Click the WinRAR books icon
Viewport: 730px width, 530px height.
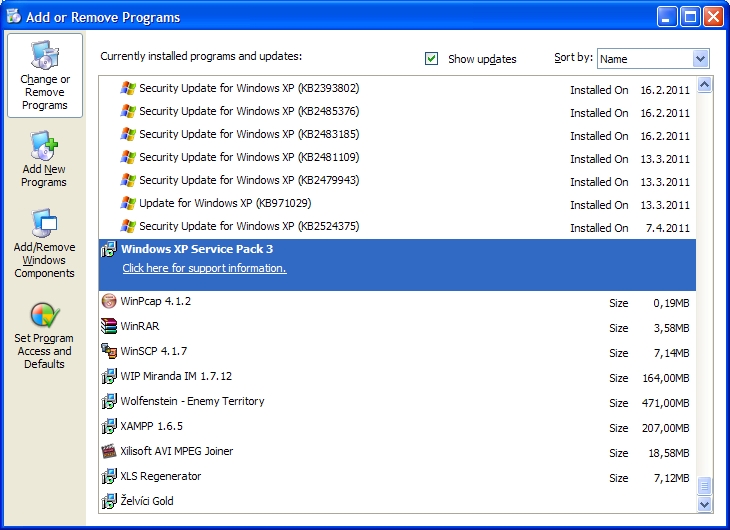(x=109, y=326)
